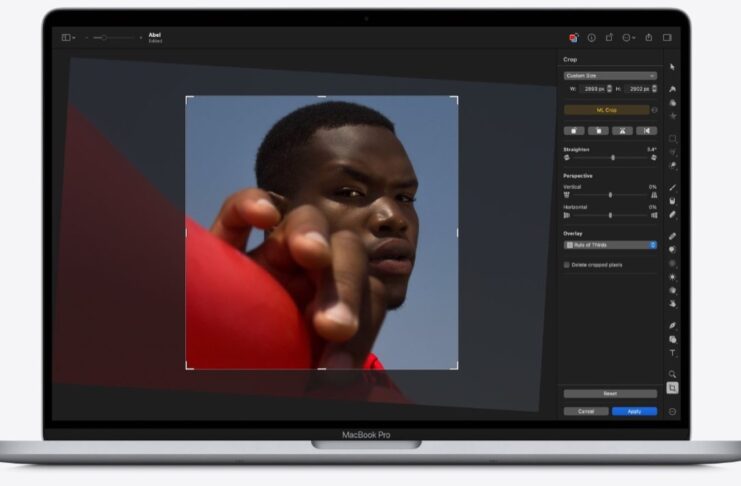Select the Color Fill bucket tool

tap(672, 201)
